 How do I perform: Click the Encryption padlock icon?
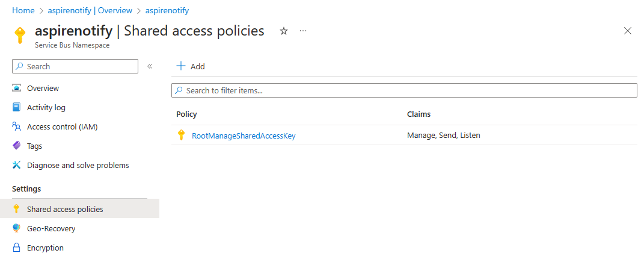16,248
